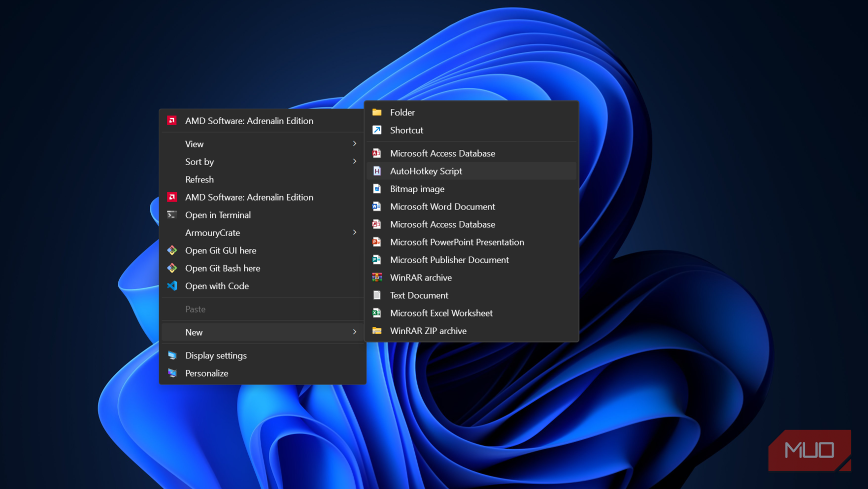Expand the Sort by submenu chevron
The width and height of the screenshot is (868, 489).
354,162
